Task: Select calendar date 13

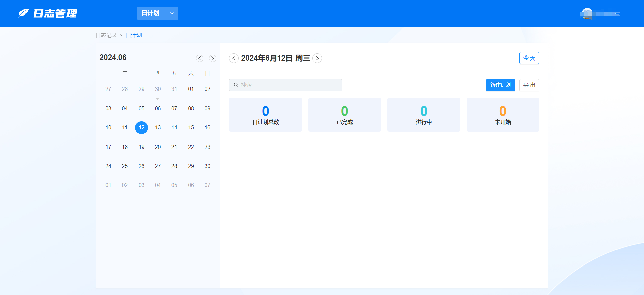Action: pos(158,128)
